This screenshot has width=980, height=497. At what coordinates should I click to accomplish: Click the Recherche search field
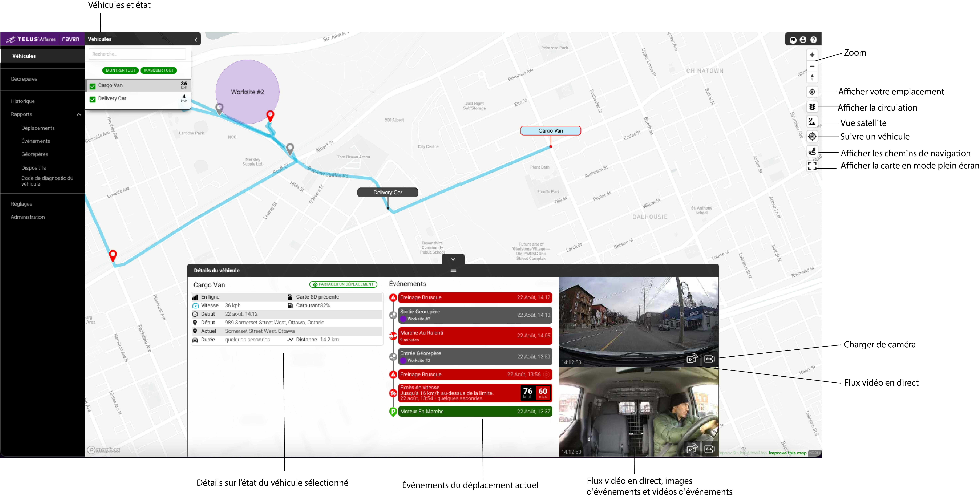(137, 54)
